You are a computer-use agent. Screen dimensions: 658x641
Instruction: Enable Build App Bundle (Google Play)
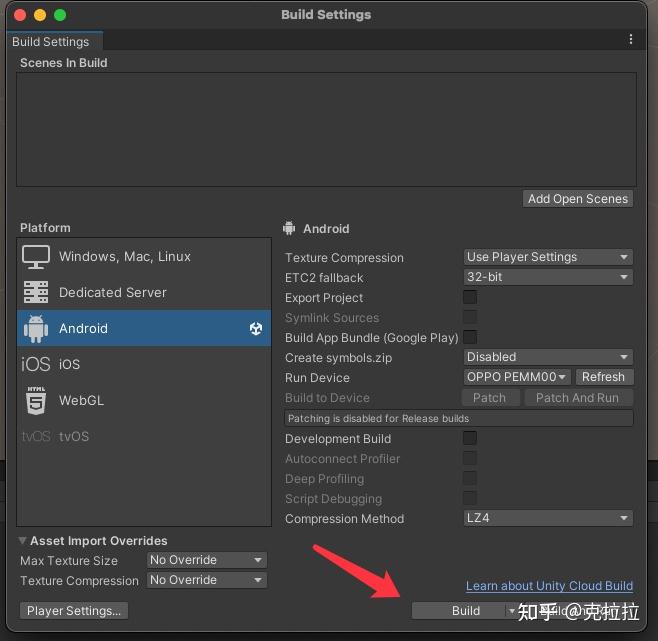point(470,337)
